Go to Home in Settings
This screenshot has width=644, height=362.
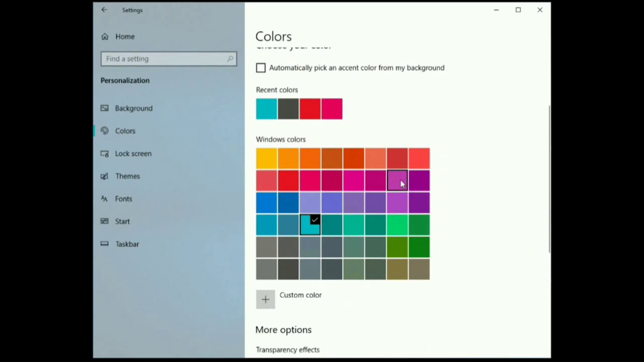125,37
